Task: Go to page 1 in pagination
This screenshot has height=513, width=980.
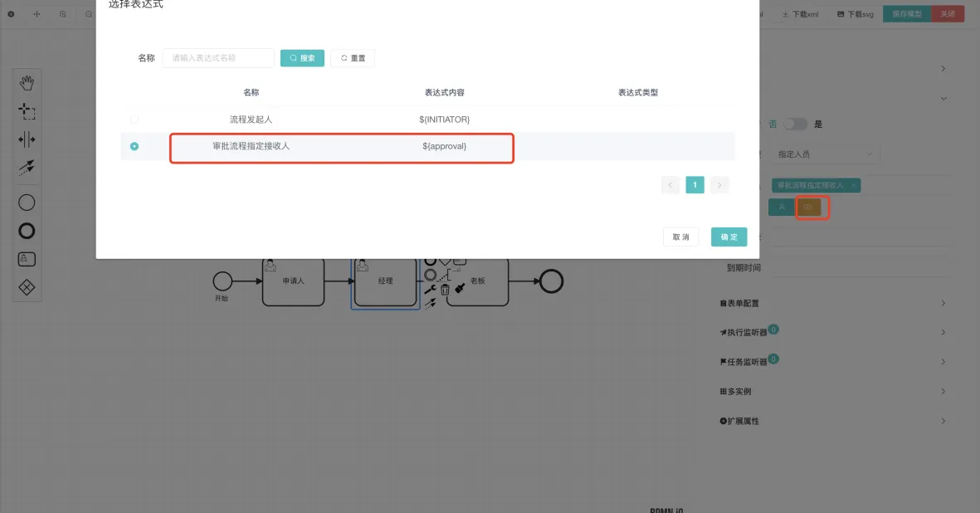Action: tap(695, 185)
